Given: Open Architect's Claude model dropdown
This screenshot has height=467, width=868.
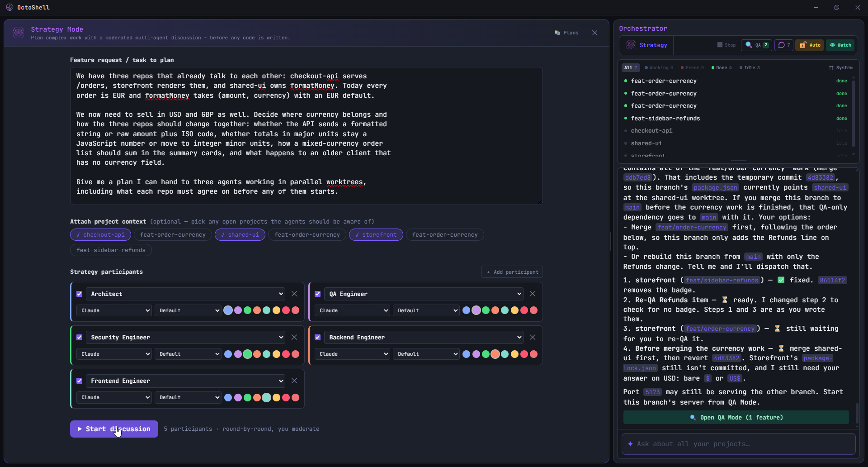Looking at the screenshot, I should (x=114, y=310).
